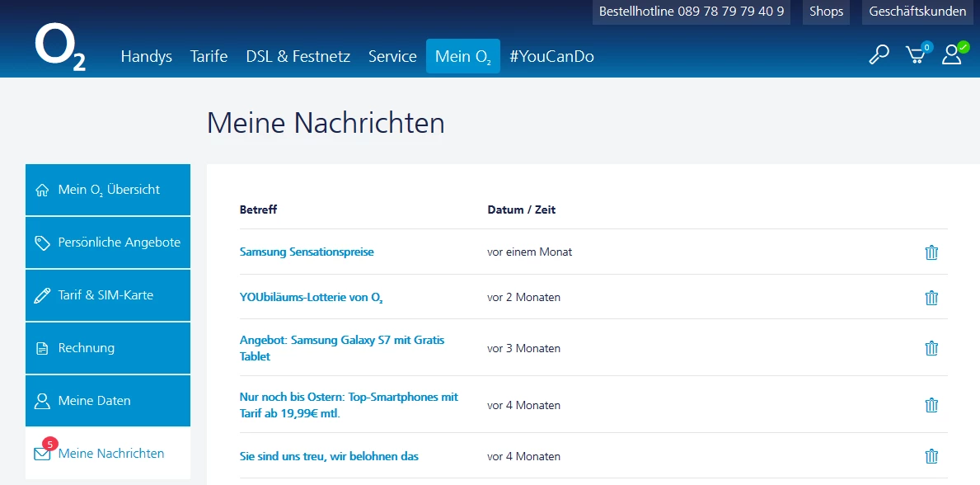The image size is (980, 485).
Task: Go to Persönliche Angebote
Action: tap(108, 242)
